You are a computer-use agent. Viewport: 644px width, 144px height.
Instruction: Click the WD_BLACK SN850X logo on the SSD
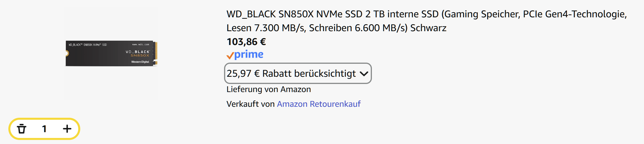137,53
